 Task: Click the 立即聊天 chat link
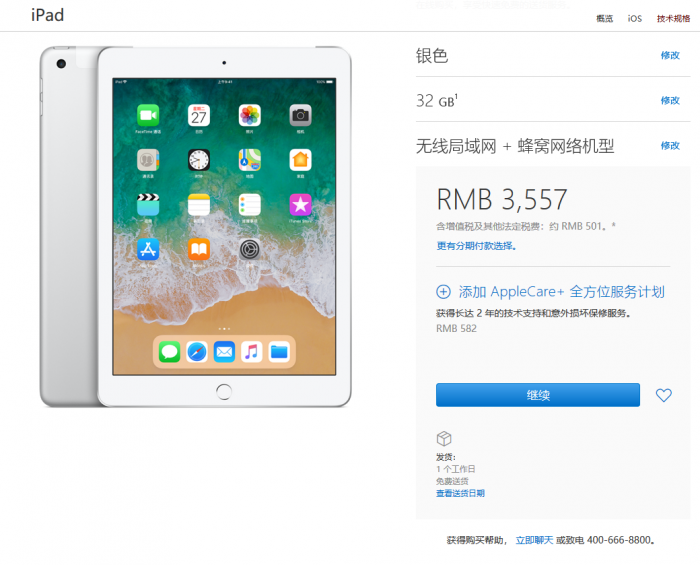click(x=534, y=540)
